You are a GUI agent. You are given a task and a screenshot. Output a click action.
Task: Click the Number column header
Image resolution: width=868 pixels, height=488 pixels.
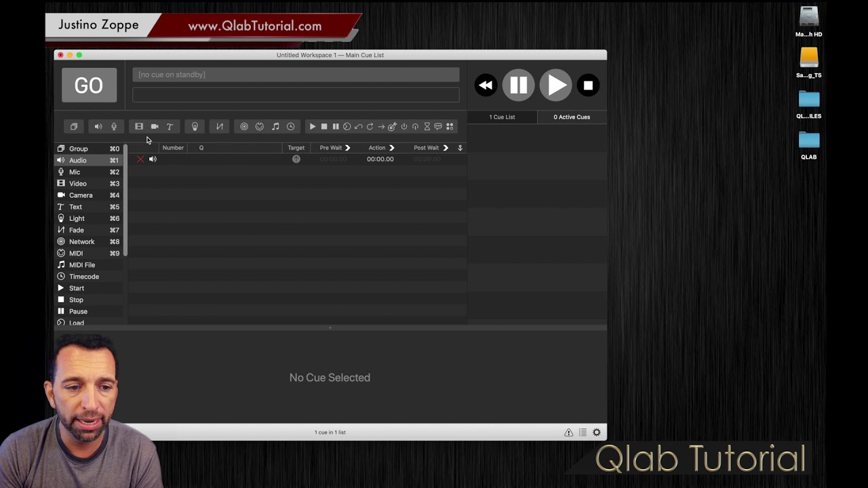[173, 148]
